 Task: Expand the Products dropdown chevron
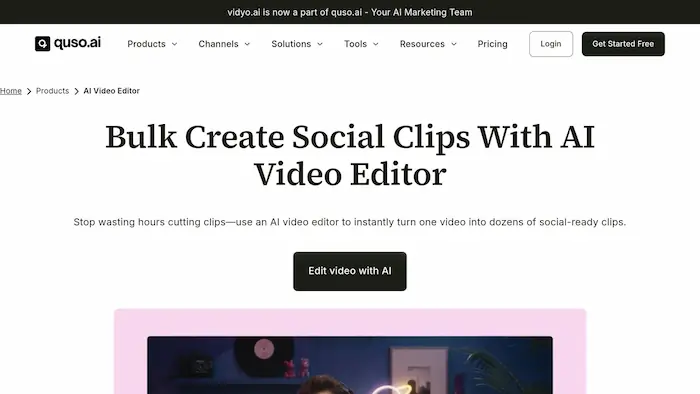point(175,44)
